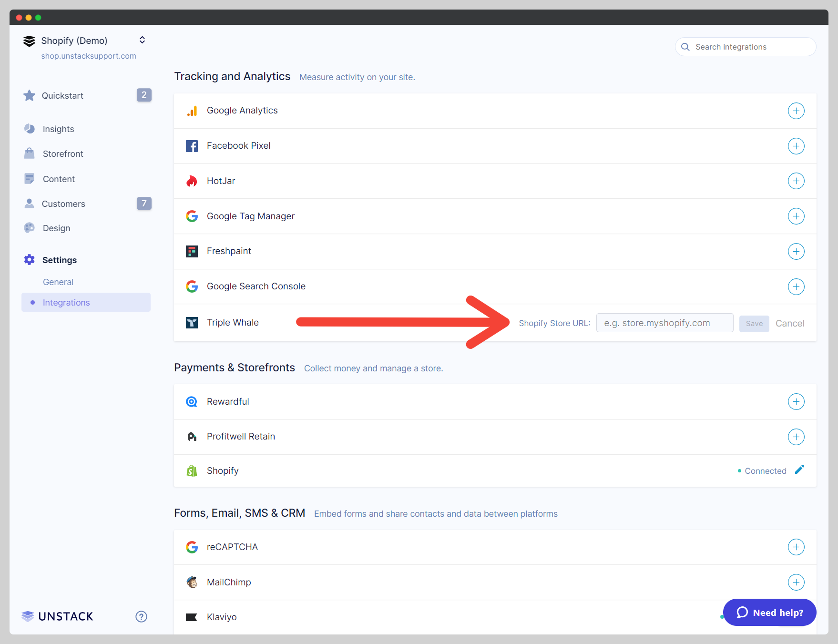Edit Shopify connection with pencil icon
The height and width of the screenshot is (644, 838).
(x=799, y=470)
